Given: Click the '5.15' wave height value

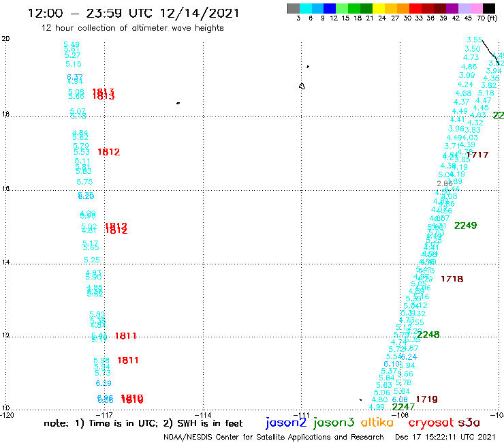Looking at the screenshot, I should pos(74,64).
